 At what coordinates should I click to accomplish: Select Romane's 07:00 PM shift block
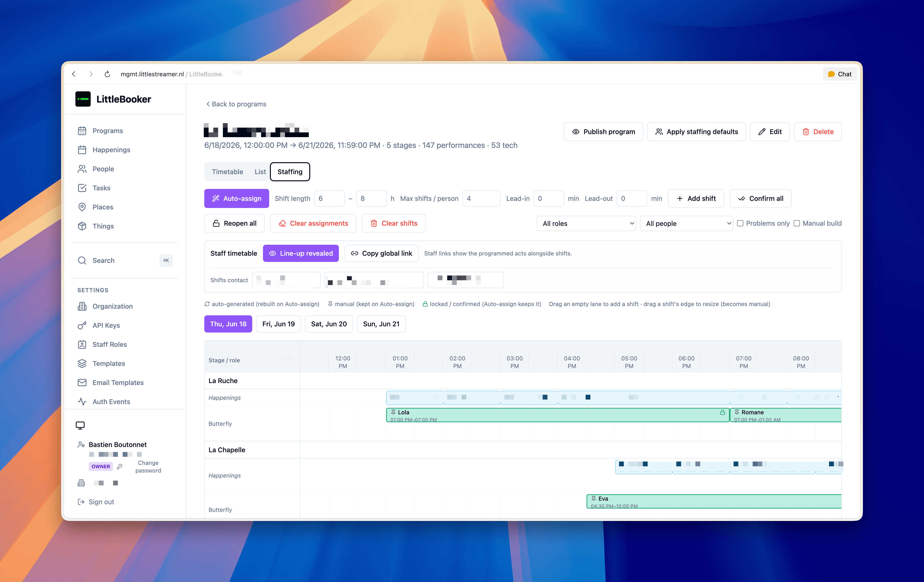point(786,415)
